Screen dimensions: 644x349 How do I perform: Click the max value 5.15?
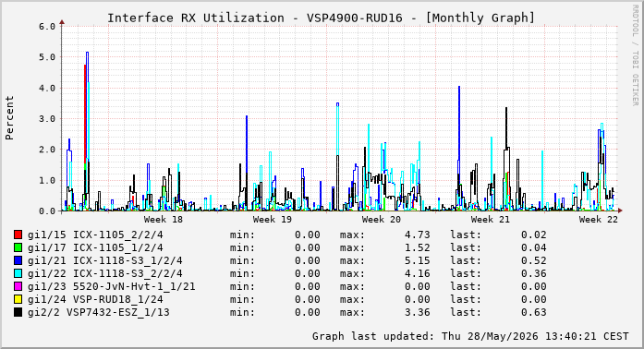(418, 260)
